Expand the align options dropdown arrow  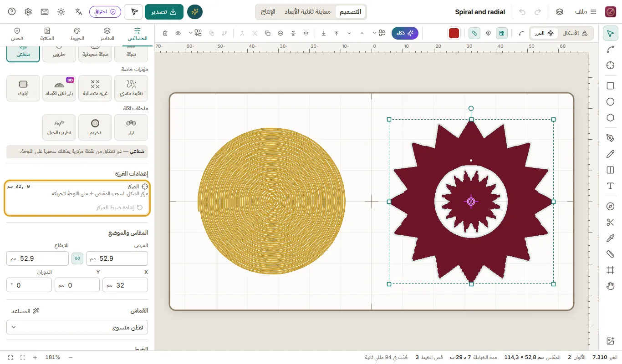pos(375,33)
